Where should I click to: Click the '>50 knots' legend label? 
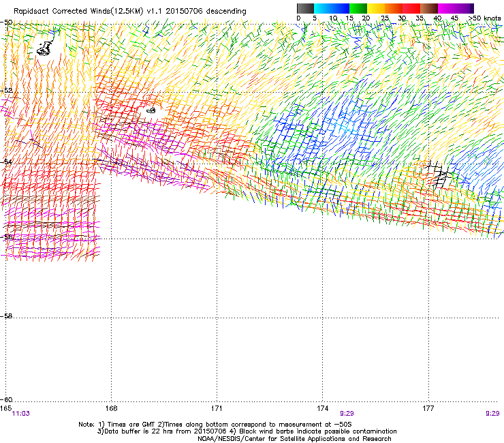click(x=484, y=18)
